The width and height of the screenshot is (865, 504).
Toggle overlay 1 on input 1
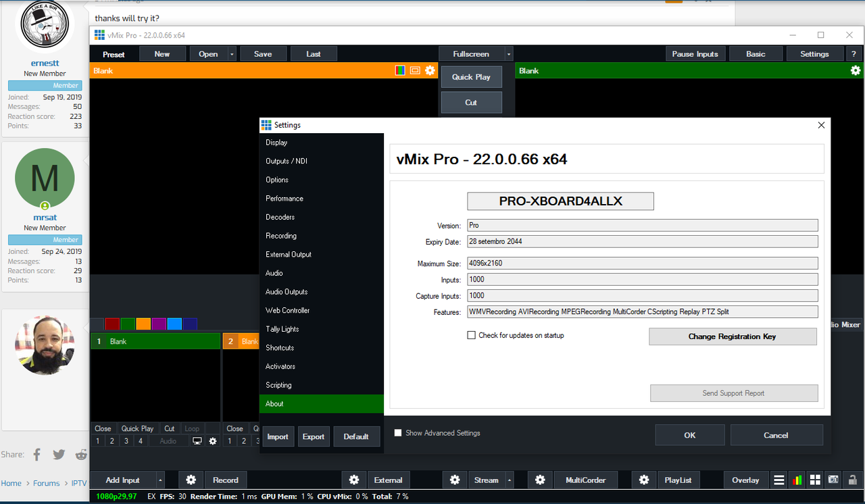[97, 441]
